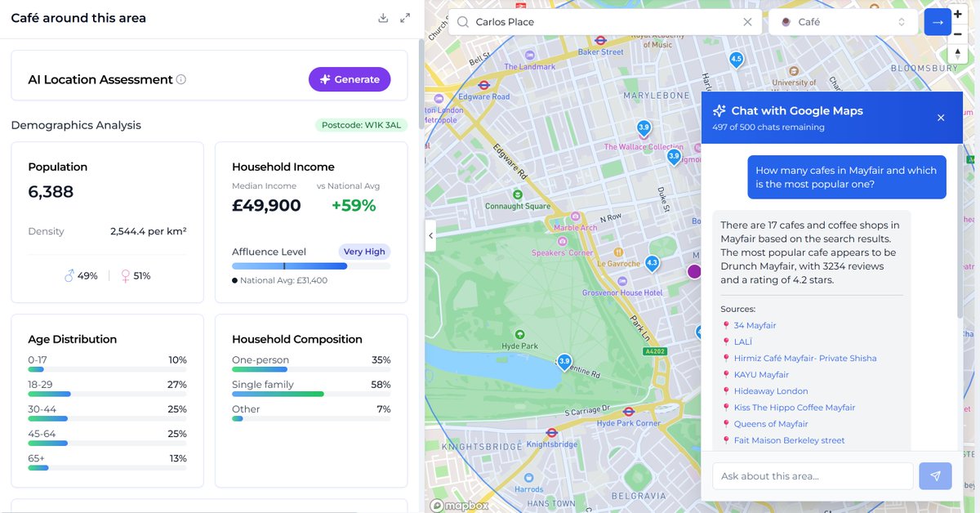The image size is (980, 513).
Task: Select 3.9 marker above The Wallace Collection
Action: [644, 128]
